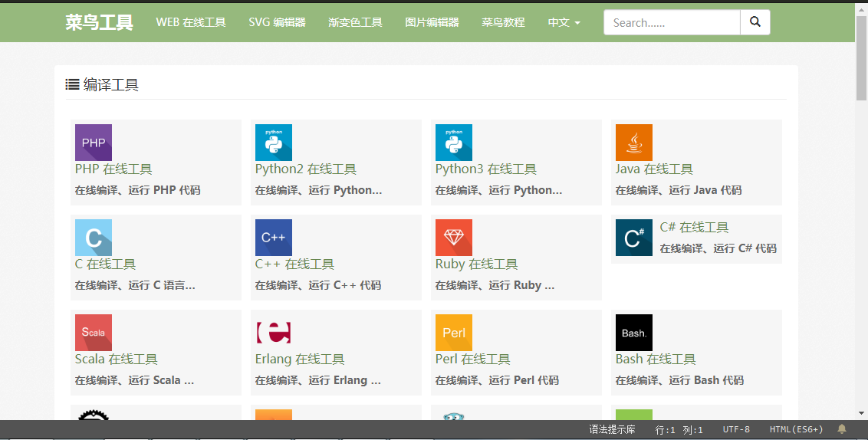Open the Bash 在线工具 link
This screenshot has width=868, height=440.
tap(656, 360)
